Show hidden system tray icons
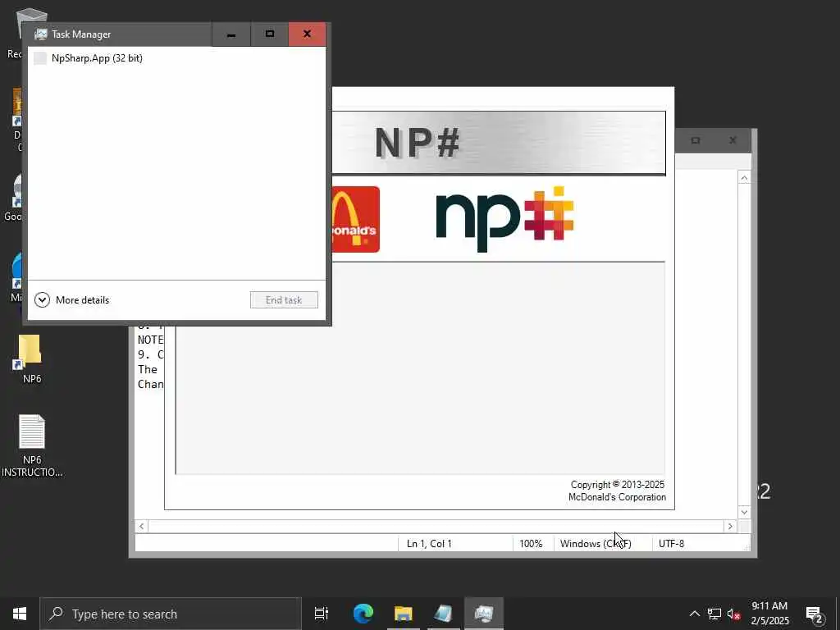 (x=694, y=614)
